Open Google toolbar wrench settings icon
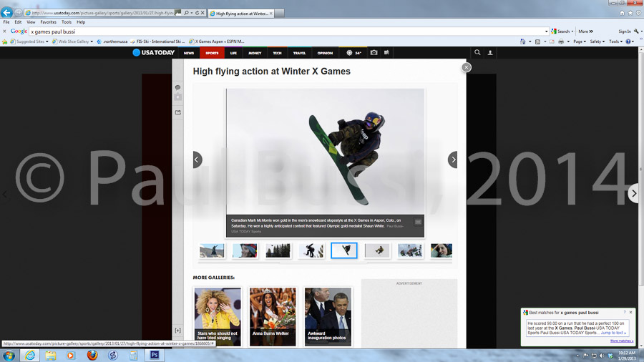 tap(636, 31)
